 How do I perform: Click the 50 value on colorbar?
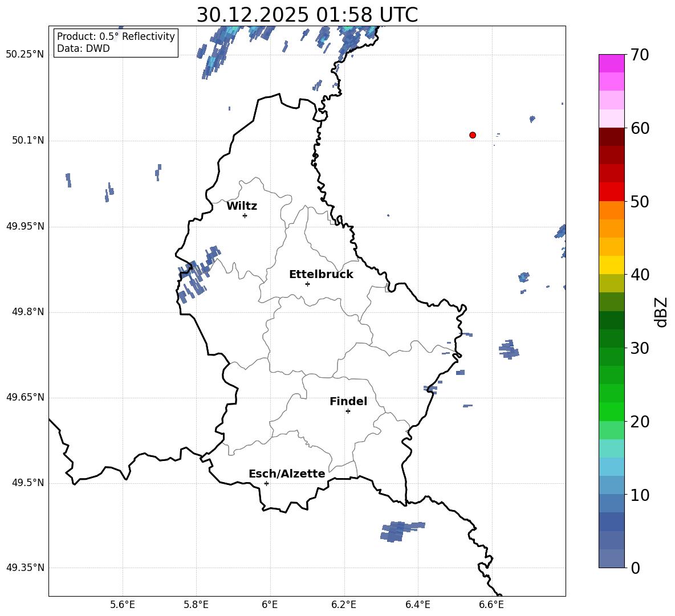(x=640, y=202)
